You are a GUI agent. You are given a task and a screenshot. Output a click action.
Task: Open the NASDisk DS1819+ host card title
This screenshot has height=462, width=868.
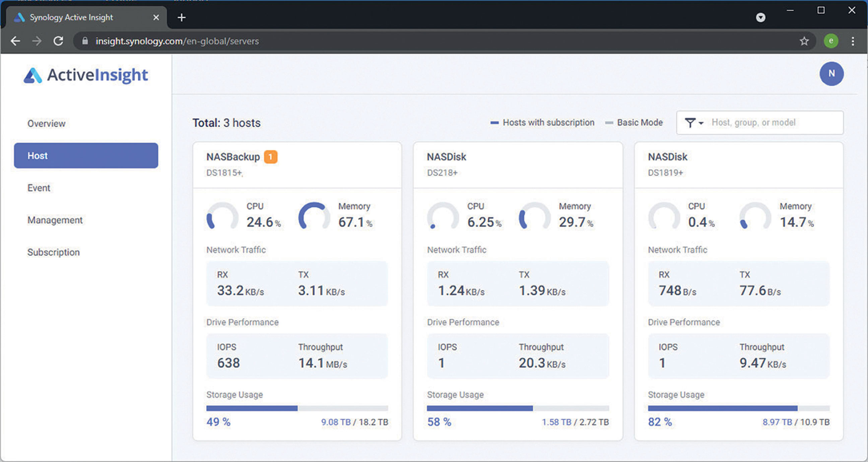point(668,157)
